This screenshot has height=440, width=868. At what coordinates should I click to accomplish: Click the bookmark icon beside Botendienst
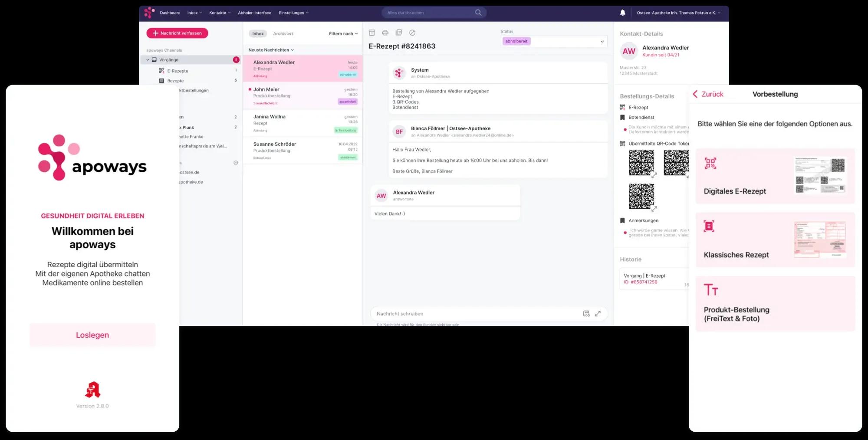tap(622, 117)
